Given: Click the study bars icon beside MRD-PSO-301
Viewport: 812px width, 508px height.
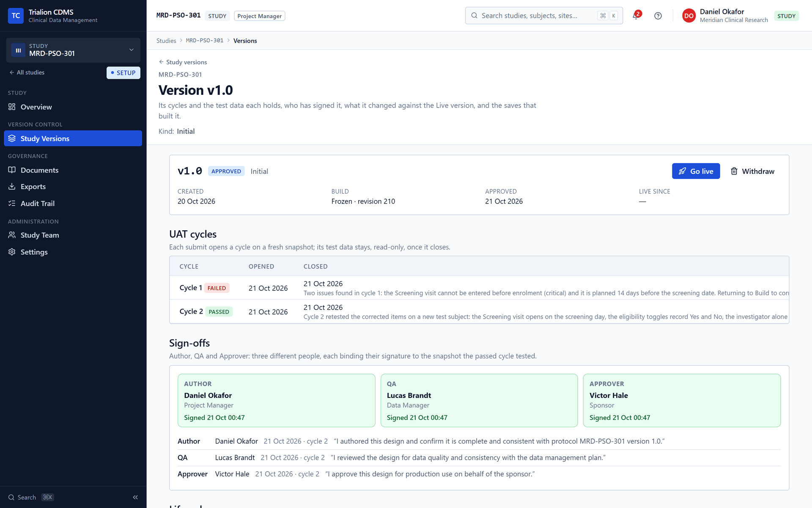Looking at the screenshot, I should click(x=18, y=50).
